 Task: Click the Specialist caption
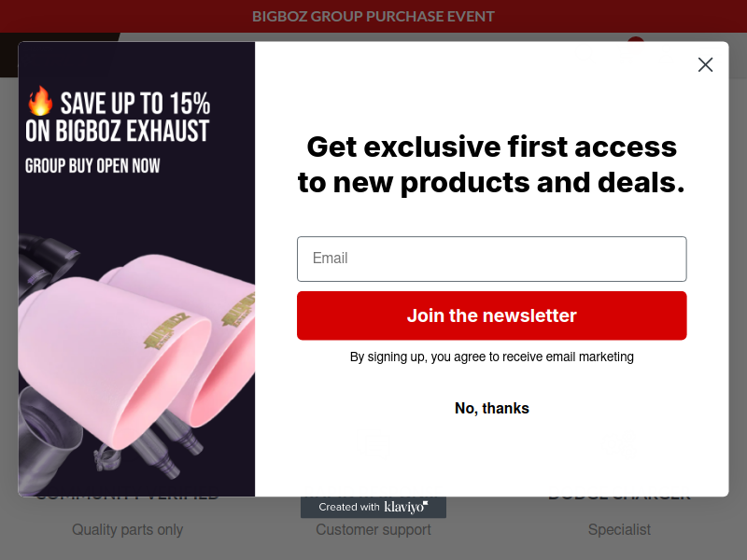[619, 529]
